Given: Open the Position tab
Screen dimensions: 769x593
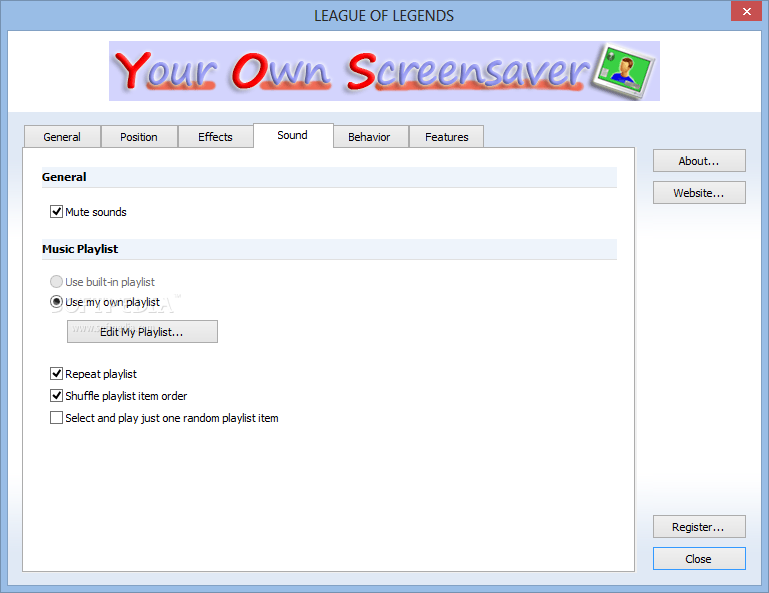Looking at the screenshot, I should click(x=139, y=137).
